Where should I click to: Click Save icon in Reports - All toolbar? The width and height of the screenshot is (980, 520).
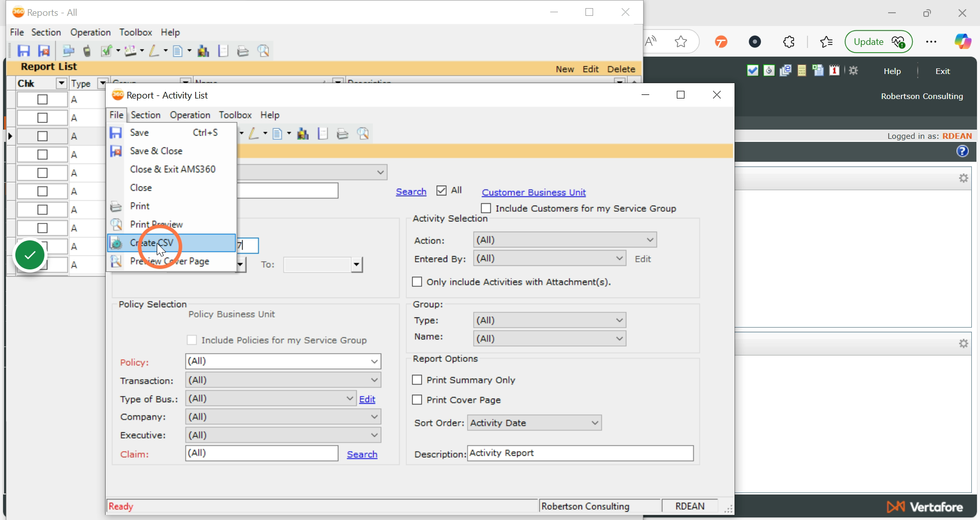click(23, 51)
